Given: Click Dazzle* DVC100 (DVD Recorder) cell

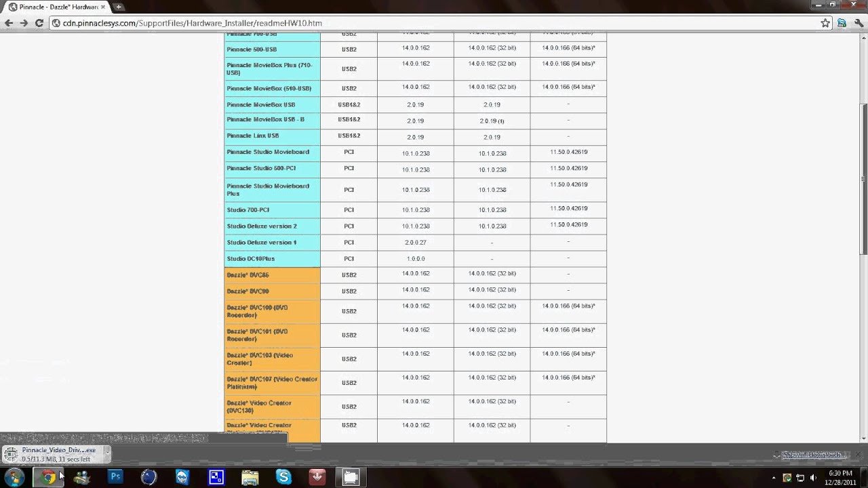Looking at the screenshot, I should tap(272, 312).
